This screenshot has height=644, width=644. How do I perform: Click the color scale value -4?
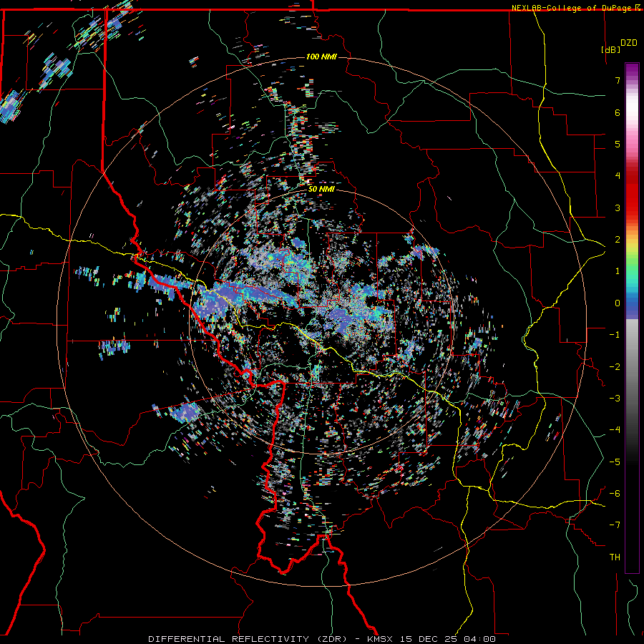pyautogui.click(x=615, y=430)
